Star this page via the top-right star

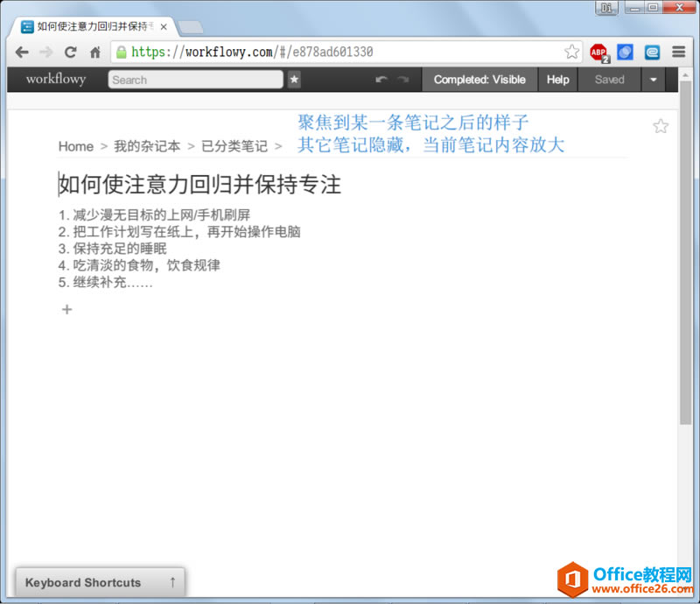coord(661,126)
